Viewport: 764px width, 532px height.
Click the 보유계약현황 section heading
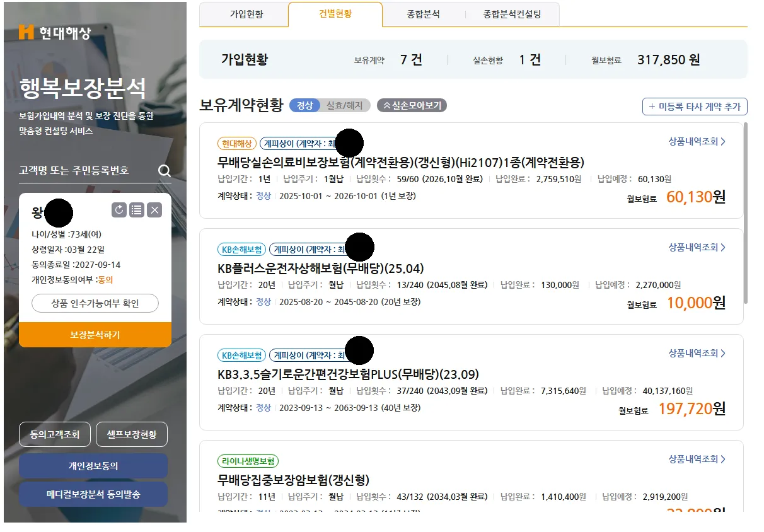[241, 105]
